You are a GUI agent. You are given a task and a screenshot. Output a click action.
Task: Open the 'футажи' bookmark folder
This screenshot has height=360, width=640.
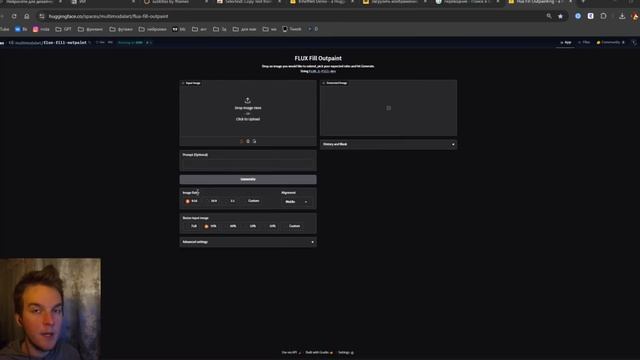(121, 29)
